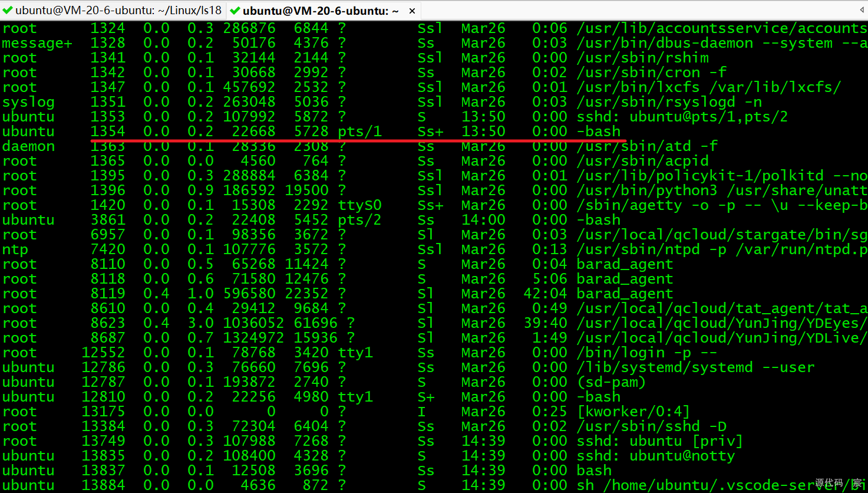The height and width of the screenshot is (493, 868).
Task: Click the 1036052 VSZ value
Action: pos(254,323)
